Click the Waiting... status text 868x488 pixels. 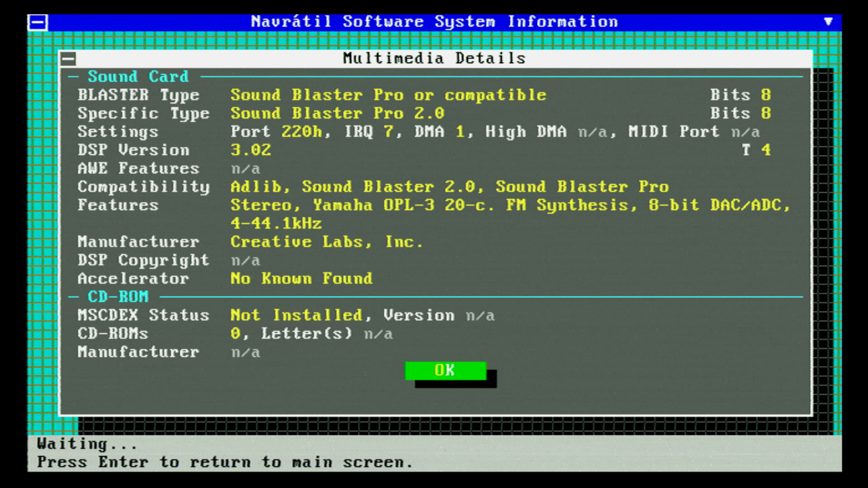coord(87,445)
